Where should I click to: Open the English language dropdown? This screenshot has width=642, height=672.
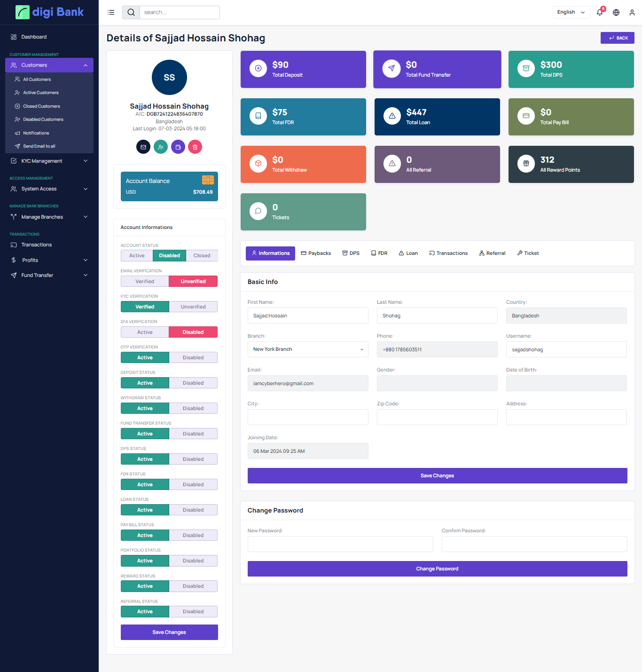[571, 12]
